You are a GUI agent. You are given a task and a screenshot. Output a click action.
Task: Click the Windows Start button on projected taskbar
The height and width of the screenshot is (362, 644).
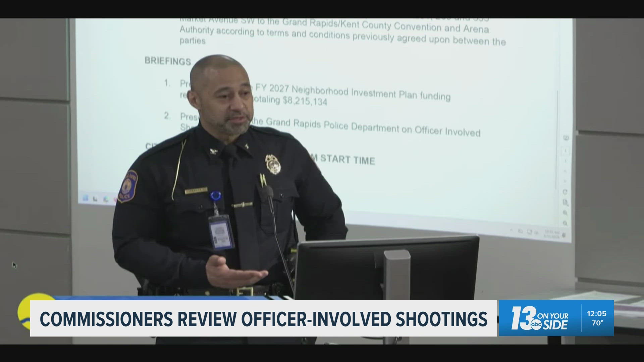click(x=86, y=198)
